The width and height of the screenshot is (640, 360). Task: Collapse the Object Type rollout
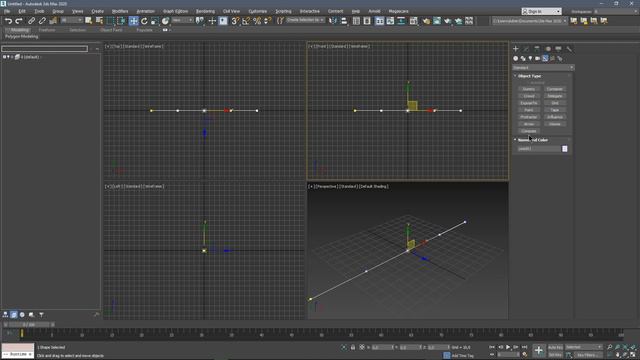pyautogui.click(x=529, y=76)
